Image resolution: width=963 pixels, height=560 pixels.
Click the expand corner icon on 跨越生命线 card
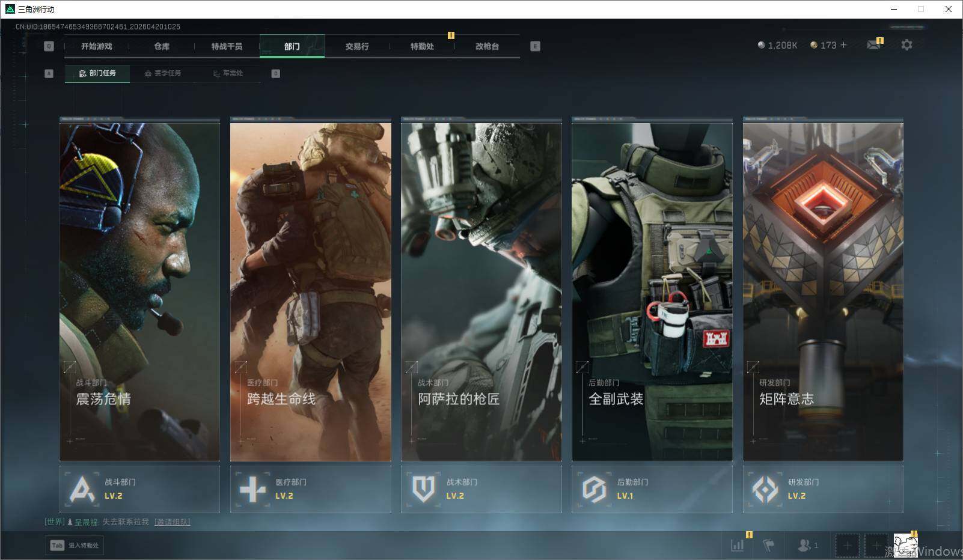click(x=240, y=367)
